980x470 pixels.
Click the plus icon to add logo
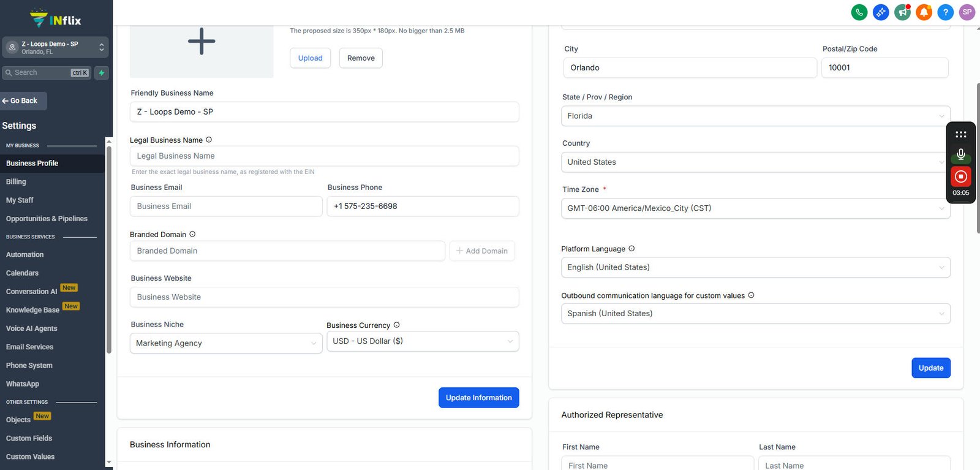click(202, 42)
